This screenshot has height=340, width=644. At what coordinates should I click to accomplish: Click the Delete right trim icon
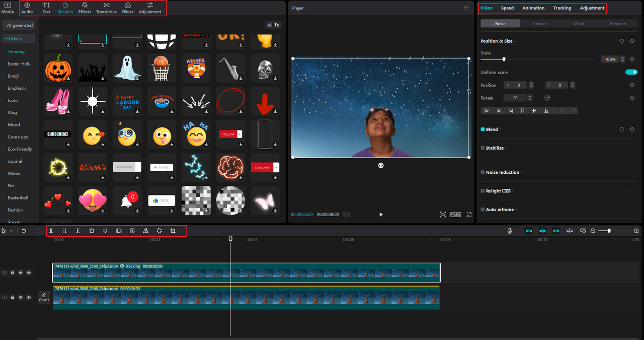tap(78, 231)
